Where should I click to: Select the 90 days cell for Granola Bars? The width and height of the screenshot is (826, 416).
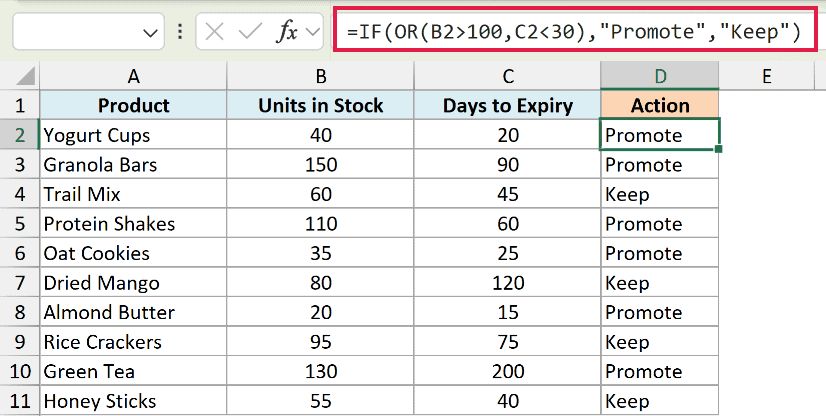point(508,164)
